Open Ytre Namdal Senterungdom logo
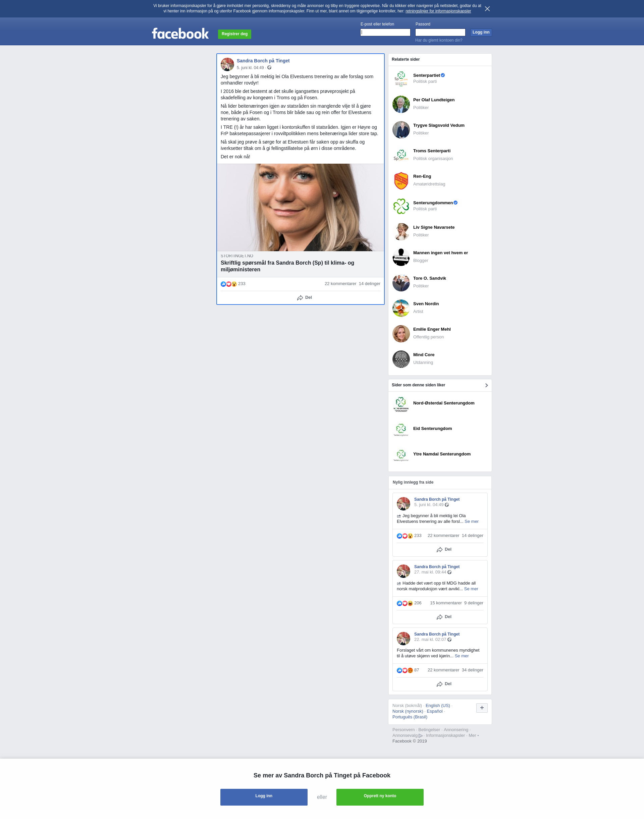The height and width of the screenshot is (819, 644). [401, 455]
